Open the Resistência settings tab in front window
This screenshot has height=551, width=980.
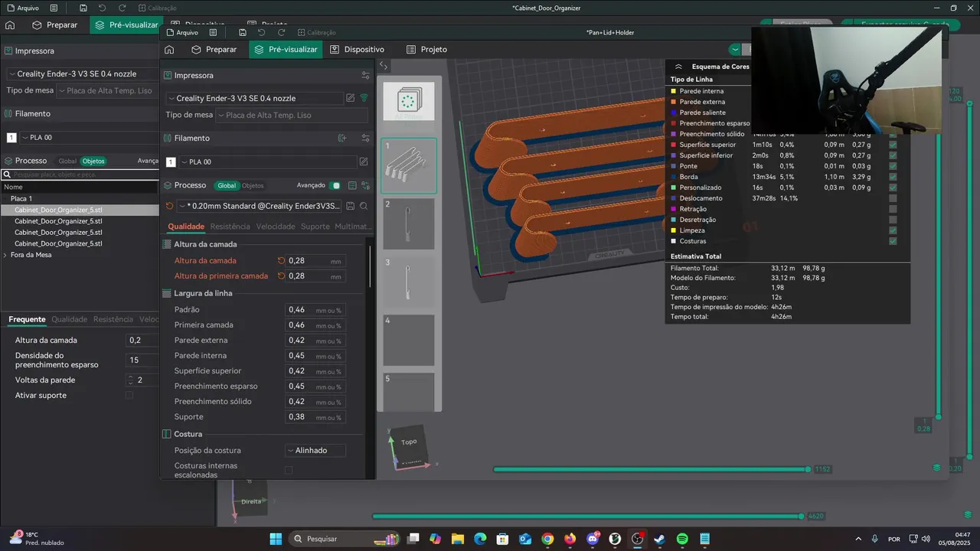click(230, 227)
